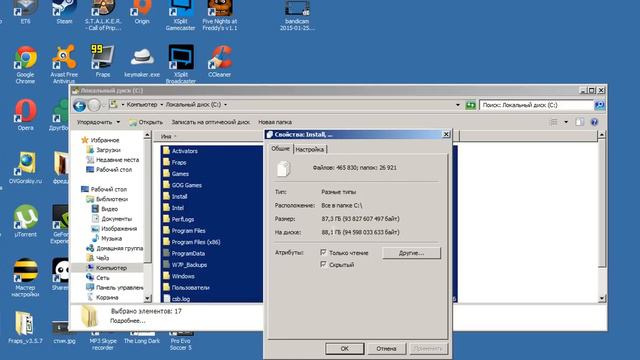Open 'Сеть' in navigation pane
Screen dimensions: 640x360
tap(102, 278)
